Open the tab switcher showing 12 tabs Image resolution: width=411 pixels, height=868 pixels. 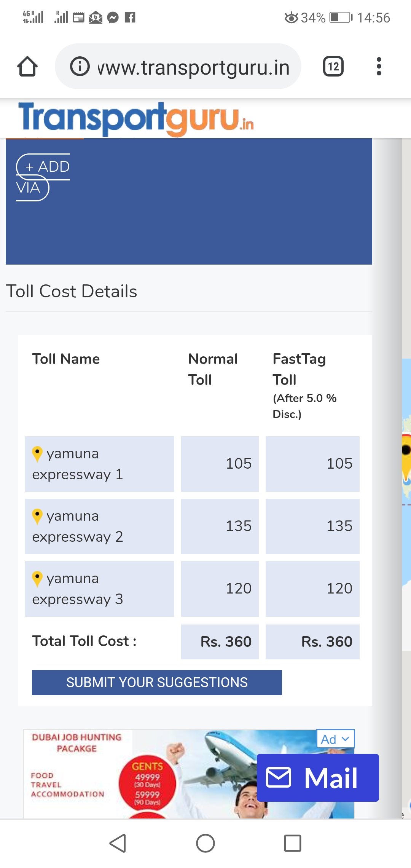[x=333, y=67]
